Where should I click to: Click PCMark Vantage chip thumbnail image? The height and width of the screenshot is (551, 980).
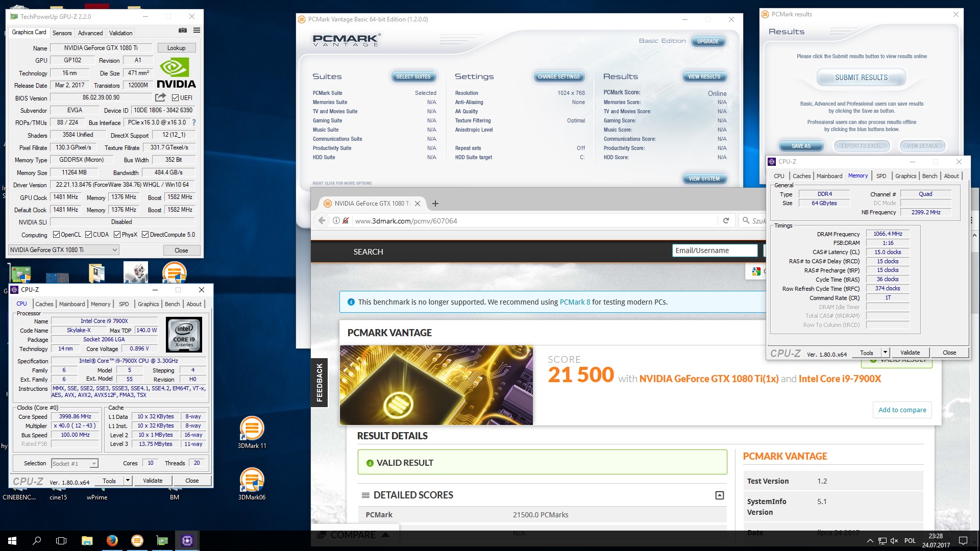pos(436,385)
